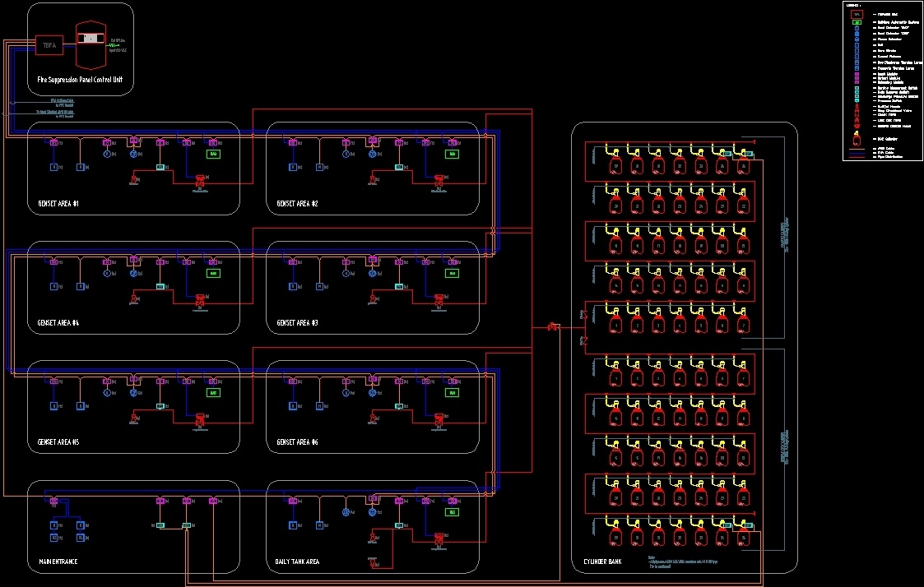924x587 pixels.
Task: Select the smoke detector circle in Genset Area #1
Action: pos(107,154)
